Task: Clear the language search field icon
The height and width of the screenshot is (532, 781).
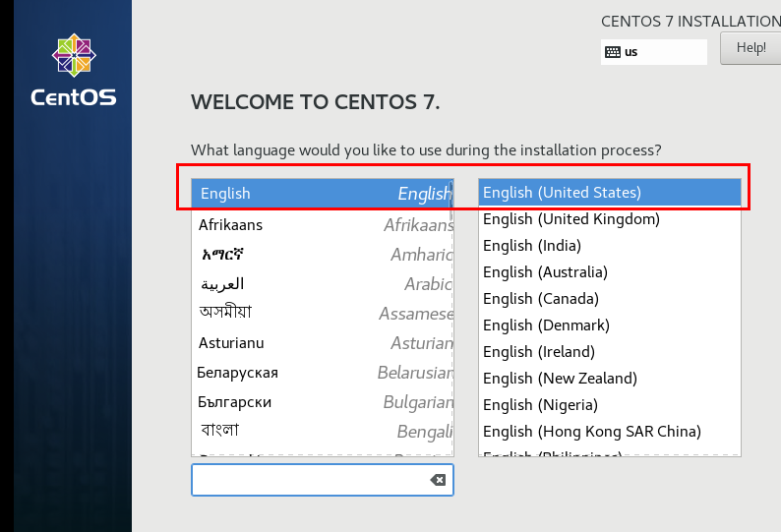Action: 438,480
